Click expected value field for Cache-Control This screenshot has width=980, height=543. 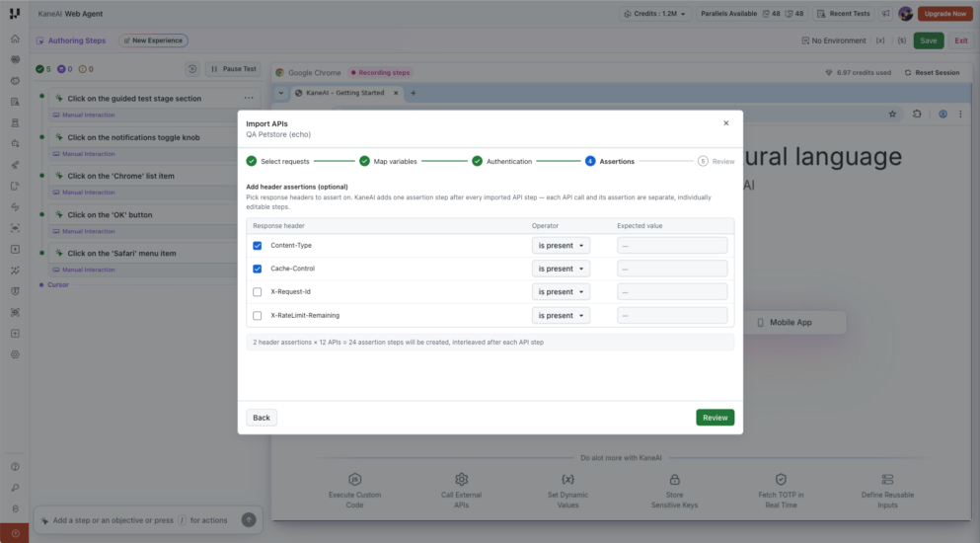pyautogui.click(x=672, y=269)
